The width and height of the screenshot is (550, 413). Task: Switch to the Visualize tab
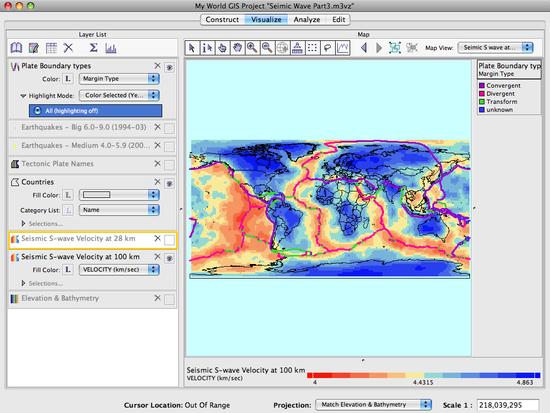[x=266, y=20]
